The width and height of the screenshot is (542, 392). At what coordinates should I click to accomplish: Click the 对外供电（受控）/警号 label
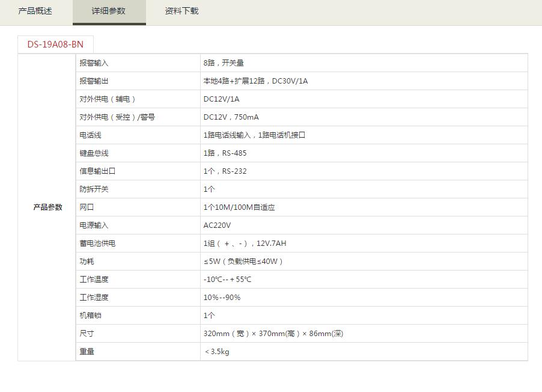tap(117, 117)
